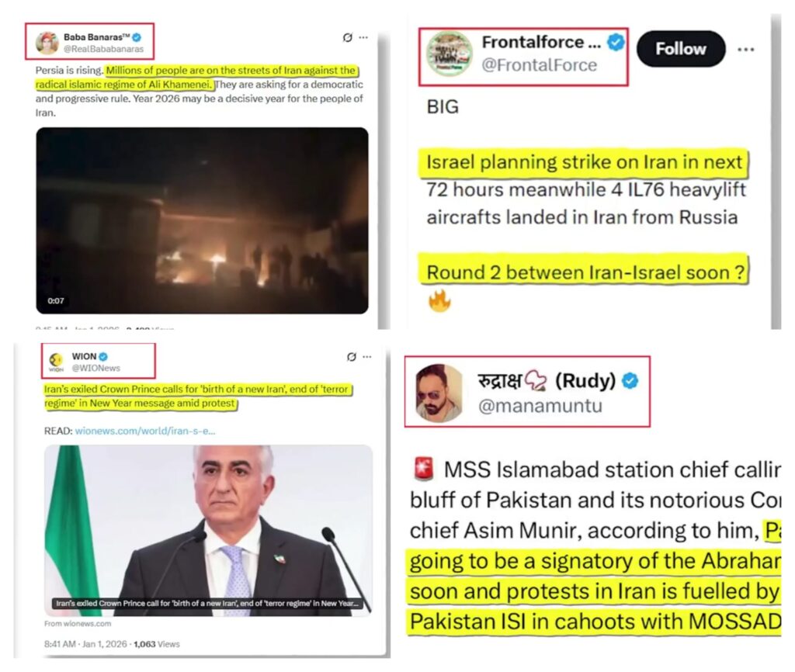Open the Crown Prince article image card

(208, 531)
